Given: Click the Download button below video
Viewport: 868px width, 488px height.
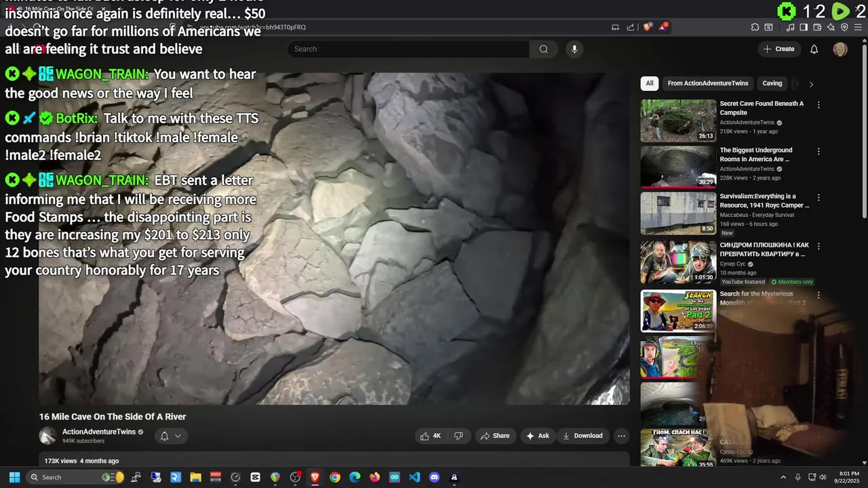Looking at the screenshot, I should [582, 436].
